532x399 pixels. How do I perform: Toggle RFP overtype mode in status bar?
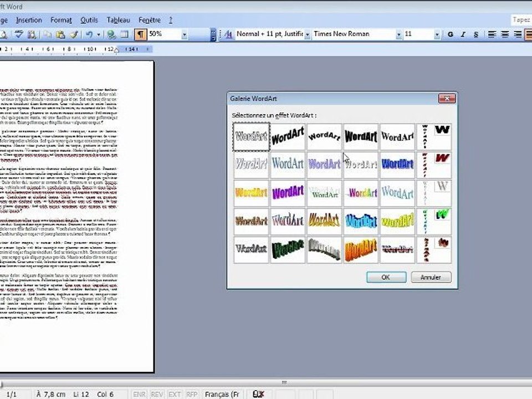(192, 394)
